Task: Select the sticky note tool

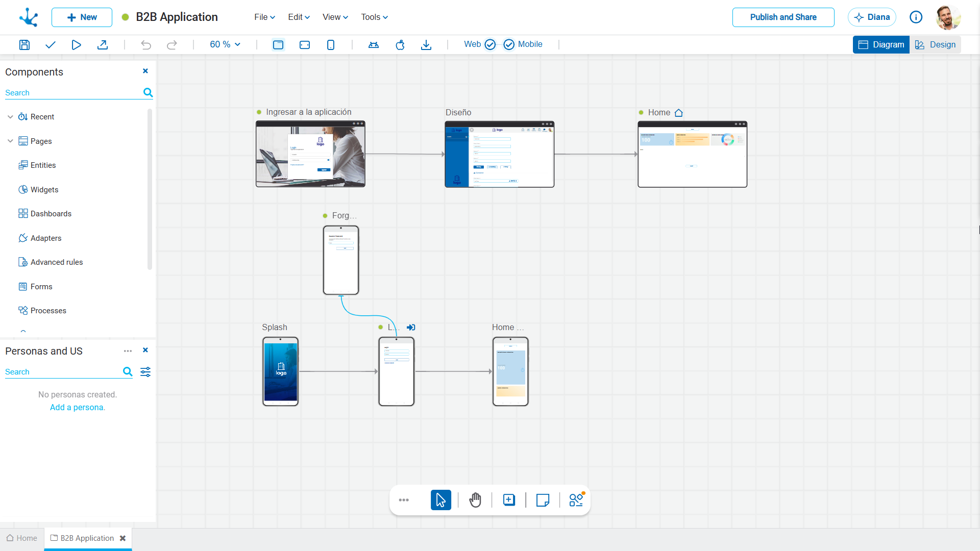Action: (543, 500)
